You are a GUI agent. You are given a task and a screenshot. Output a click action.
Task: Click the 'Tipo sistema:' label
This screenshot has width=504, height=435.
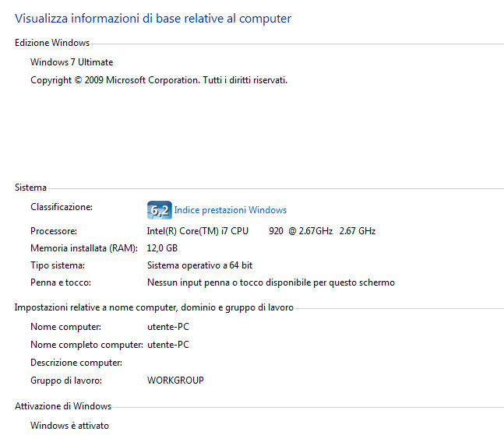pyautogui.click(x=58, y=265)
